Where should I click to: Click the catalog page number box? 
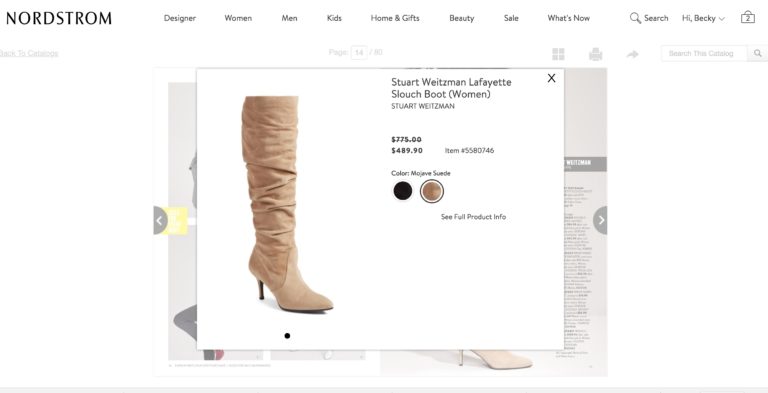point(359,52)
